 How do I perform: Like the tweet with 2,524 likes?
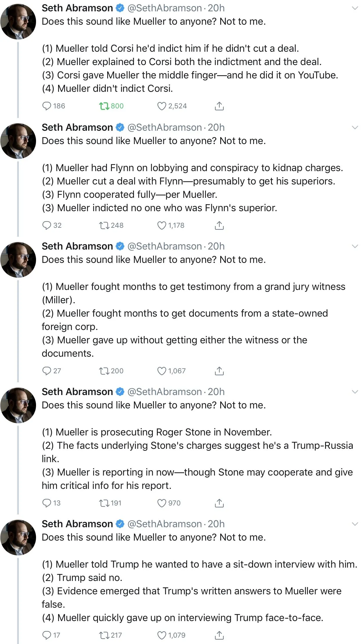162,106
